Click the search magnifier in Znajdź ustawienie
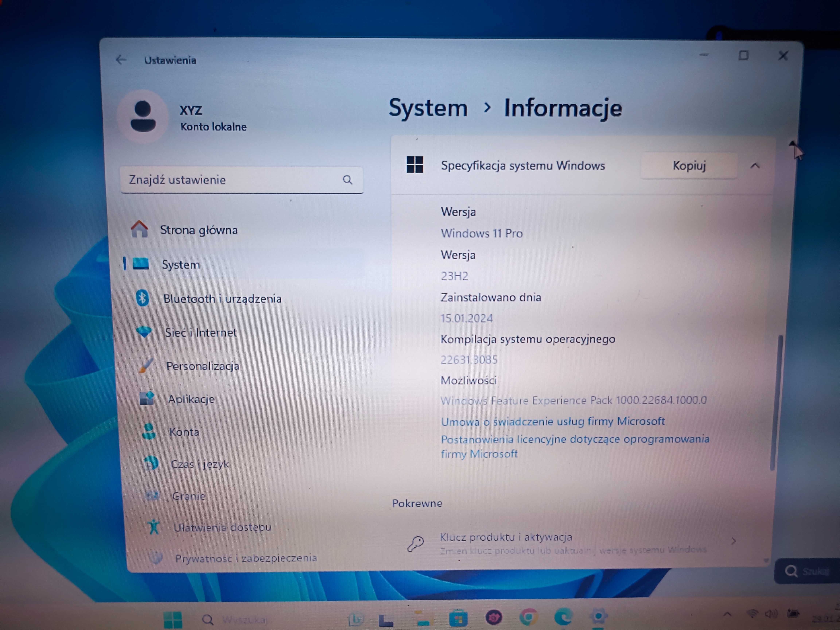The image size is (840, 630). click(x=347, y=180)
